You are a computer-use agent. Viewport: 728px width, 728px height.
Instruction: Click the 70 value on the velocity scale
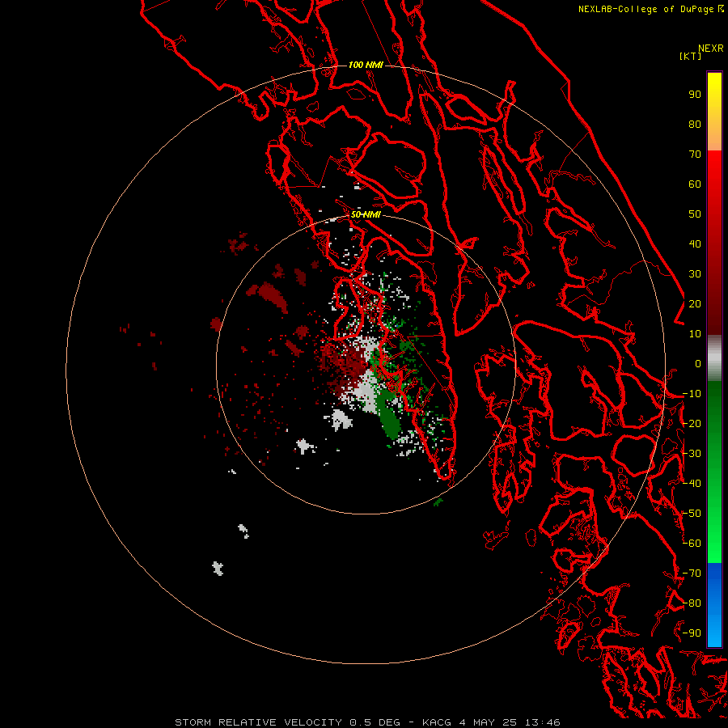(x=695, y=154)
